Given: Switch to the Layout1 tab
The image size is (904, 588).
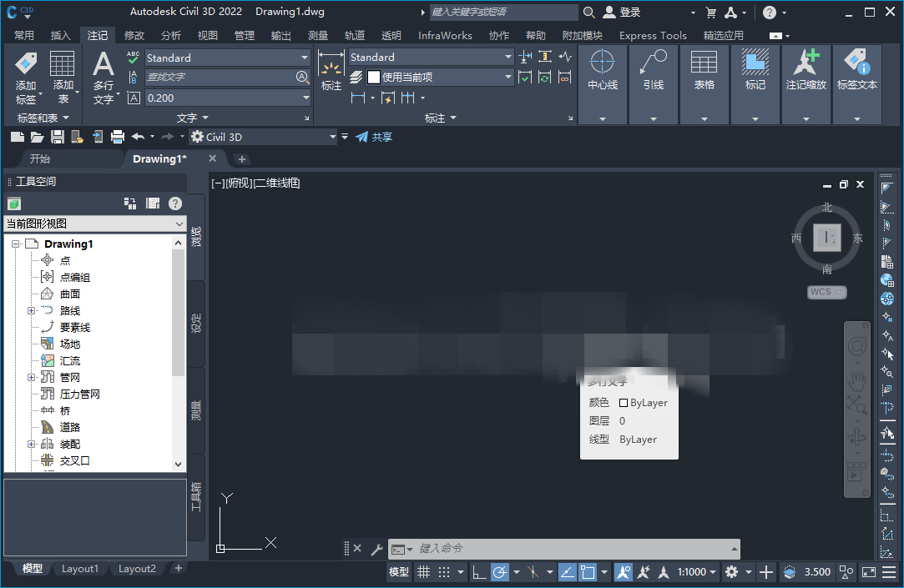Looking at the screenshot, I should [80, 569].
